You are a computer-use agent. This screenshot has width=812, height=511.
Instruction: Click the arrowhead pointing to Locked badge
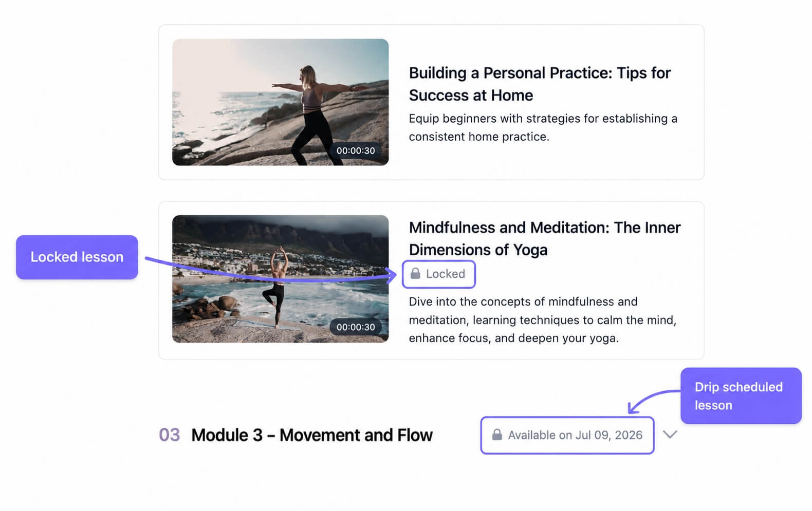click(x=392, y=276)
